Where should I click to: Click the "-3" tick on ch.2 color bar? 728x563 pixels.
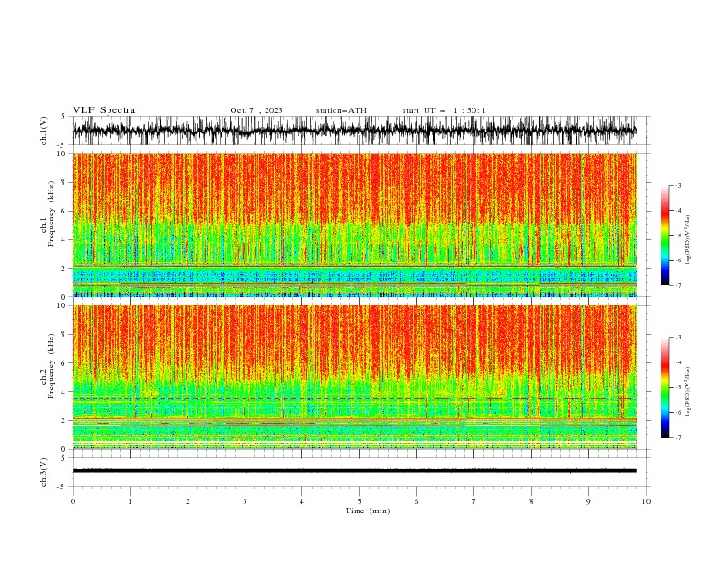point(677,338)
